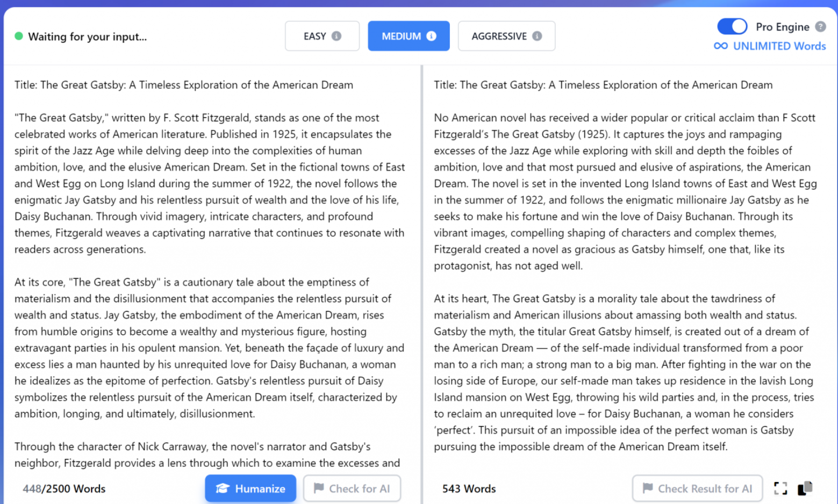Click the question mark icon next to Pro Engine

click(821, 26)
